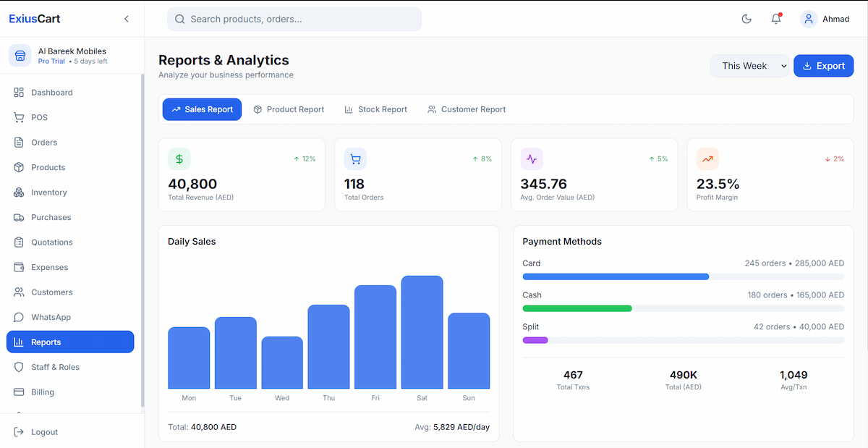The height and width of the screenshot is (448, 868).
Task: Click the WhatsApp chat bubble icon
Action: point(19,317)
